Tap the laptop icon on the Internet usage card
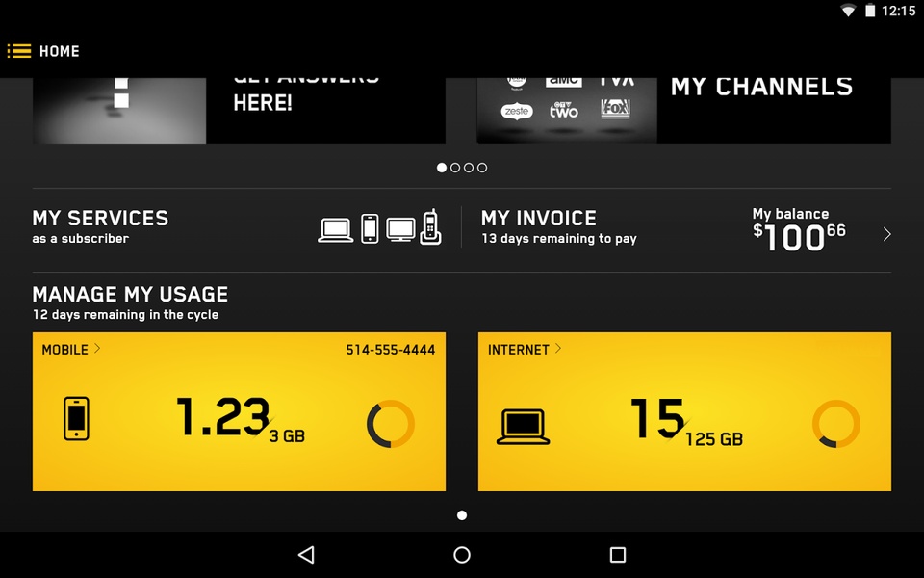The width and height of the screenshot is (924, 578). pyautogui.click(x=523, y=427)
